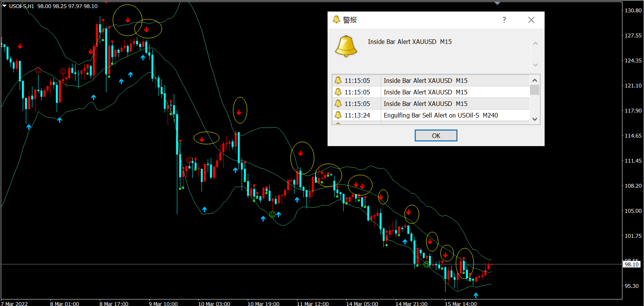
Task: Open the chart menu triangle beside USOil-S,H1
Action: pos(5,6)
